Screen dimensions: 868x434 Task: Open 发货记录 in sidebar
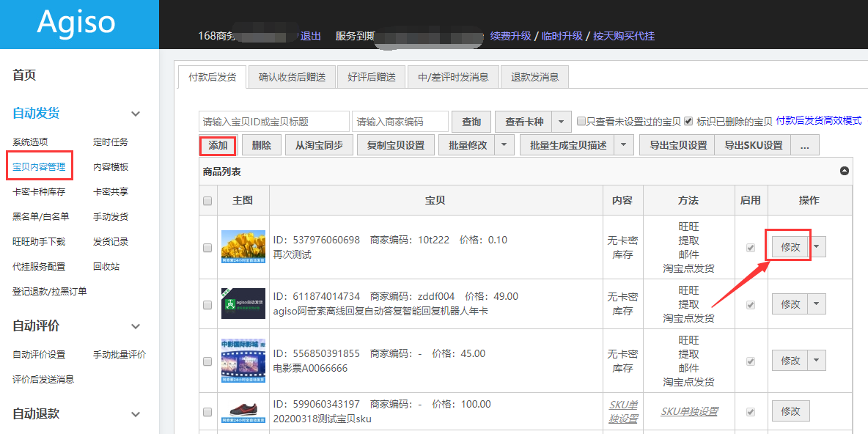111,241
